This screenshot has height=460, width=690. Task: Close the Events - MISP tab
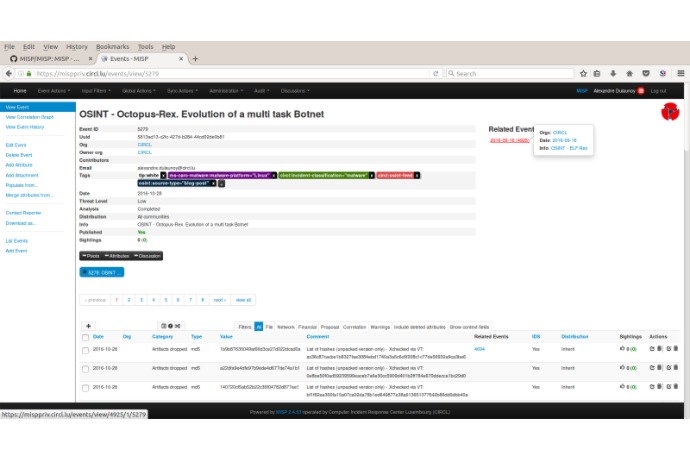[181, 59]
